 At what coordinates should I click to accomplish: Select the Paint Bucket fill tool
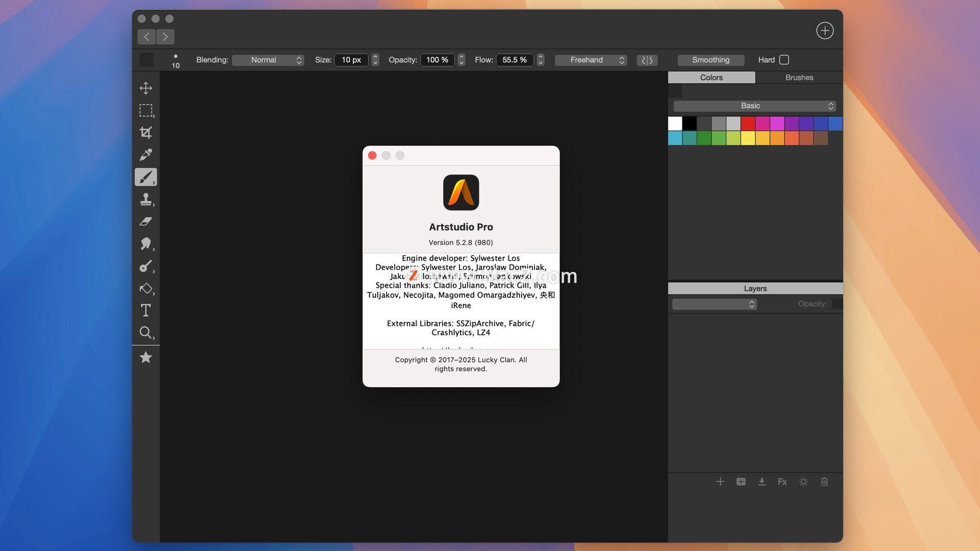click(x=146, y=288)
